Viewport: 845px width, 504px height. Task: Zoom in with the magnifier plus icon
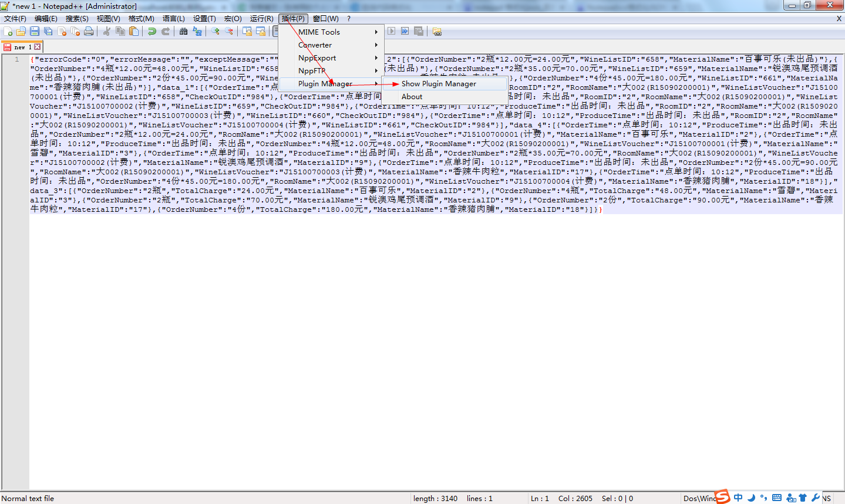click(x=216, y=31)
